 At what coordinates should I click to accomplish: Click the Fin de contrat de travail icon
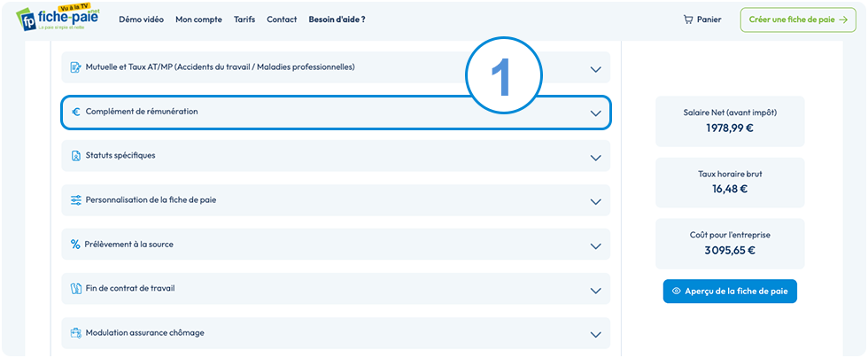click(76, 289)
